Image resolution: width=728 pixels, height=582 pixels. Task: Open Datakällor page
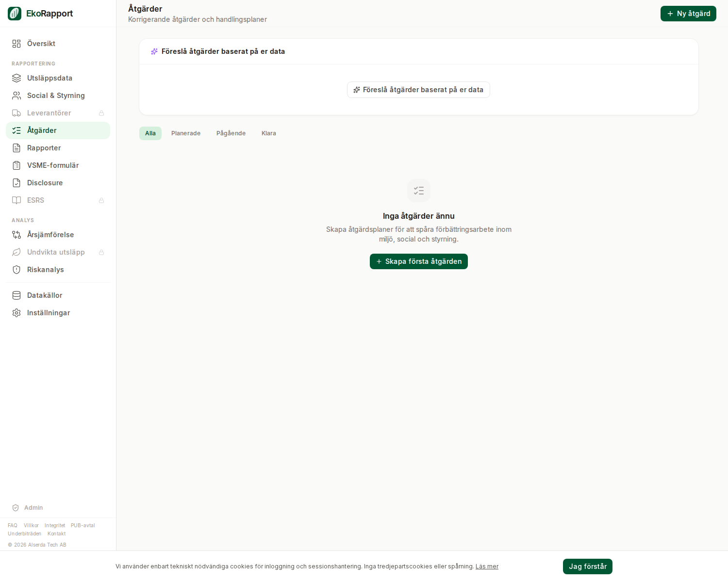click(58, 295)
